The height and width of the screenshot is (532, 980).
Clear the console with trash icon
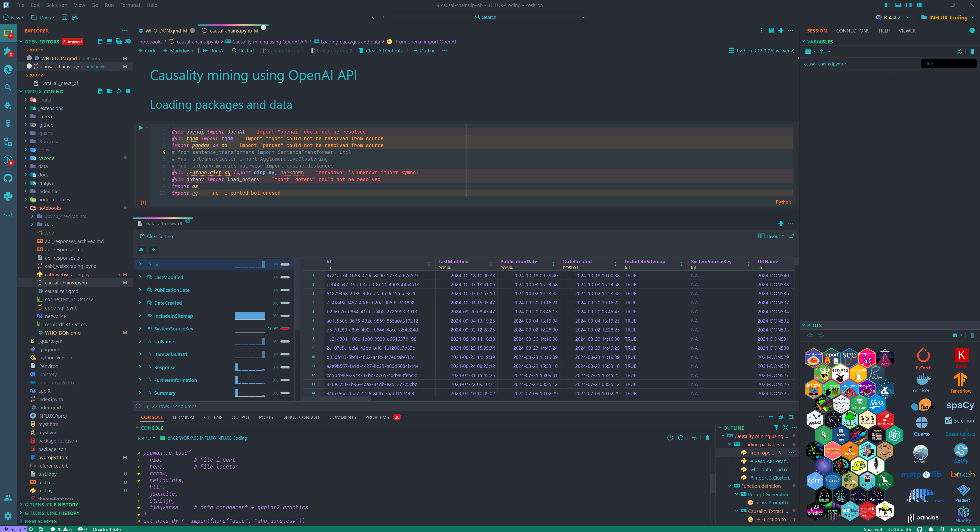(707, 438)
